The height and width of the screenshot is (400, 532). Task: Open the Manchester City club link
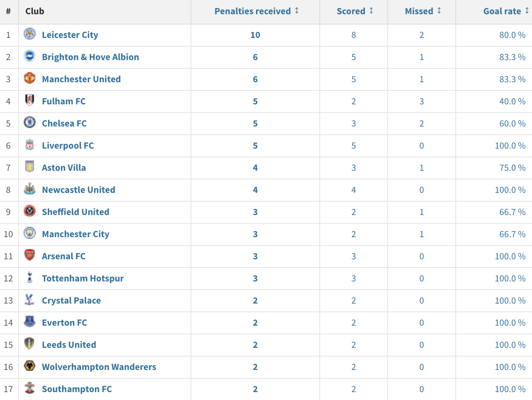click(76, 234)
